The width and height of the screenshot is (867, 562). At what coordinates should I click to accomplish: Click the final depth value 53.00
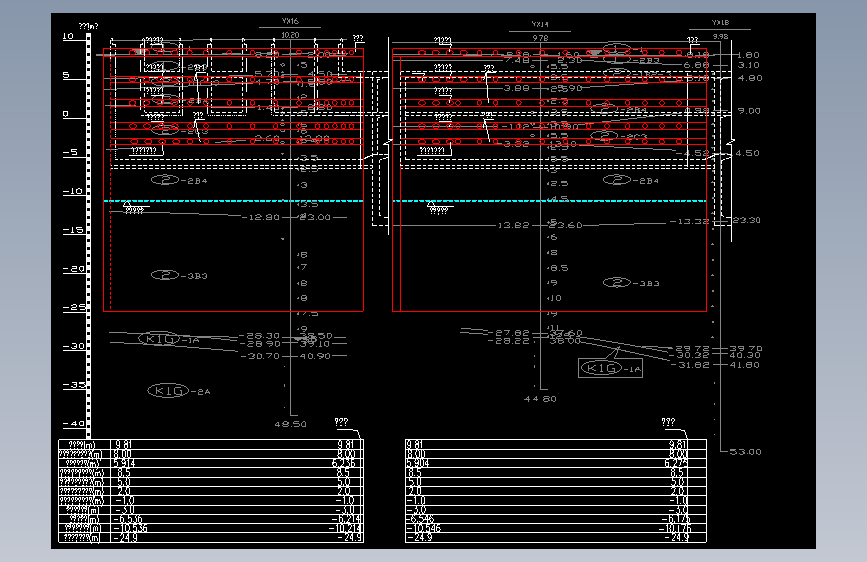point(745,452)
